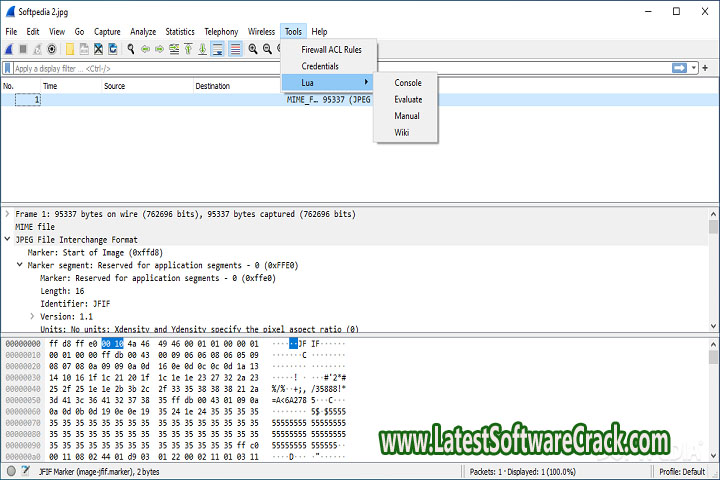Apply filter with blue arrow button
The width and height of the screenshot is (720, 480).
tap(679, 68)
